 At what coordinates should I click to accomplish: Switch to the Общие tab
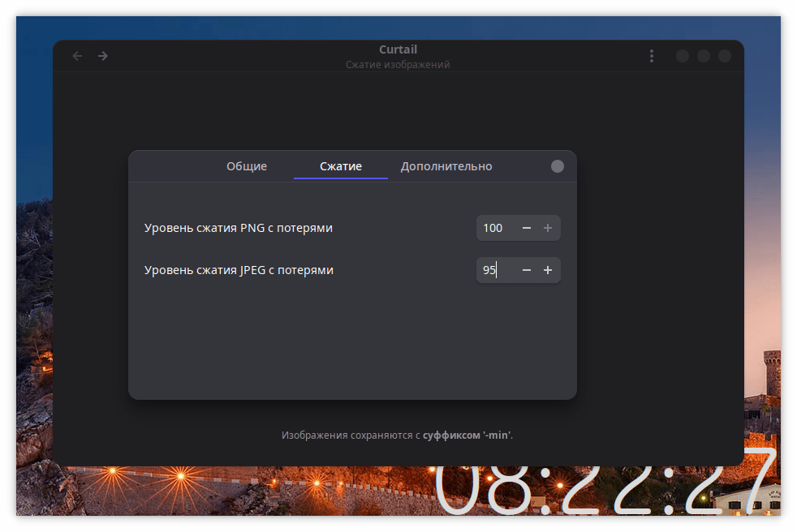pos(247,166)
